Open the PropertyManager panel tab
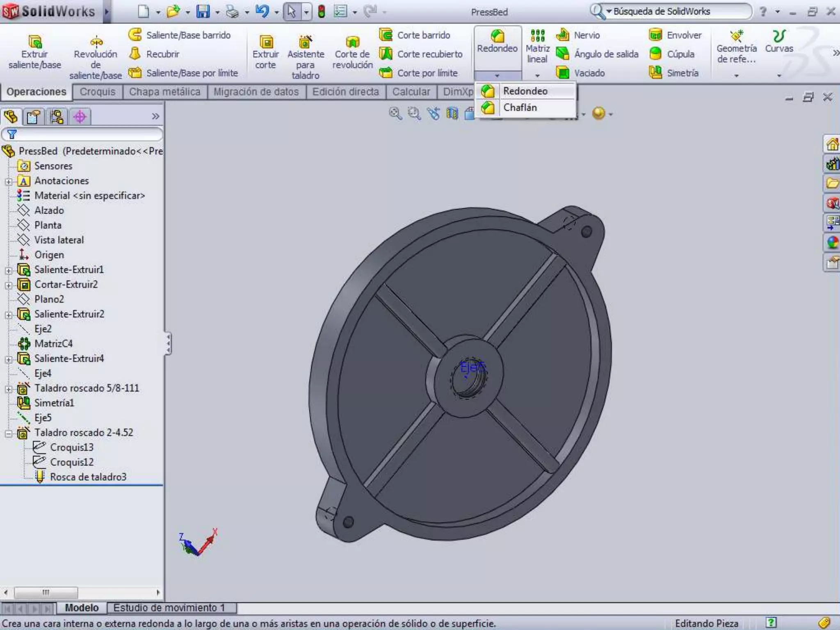Viewport: 840px width, 630px height. [34, 117]
